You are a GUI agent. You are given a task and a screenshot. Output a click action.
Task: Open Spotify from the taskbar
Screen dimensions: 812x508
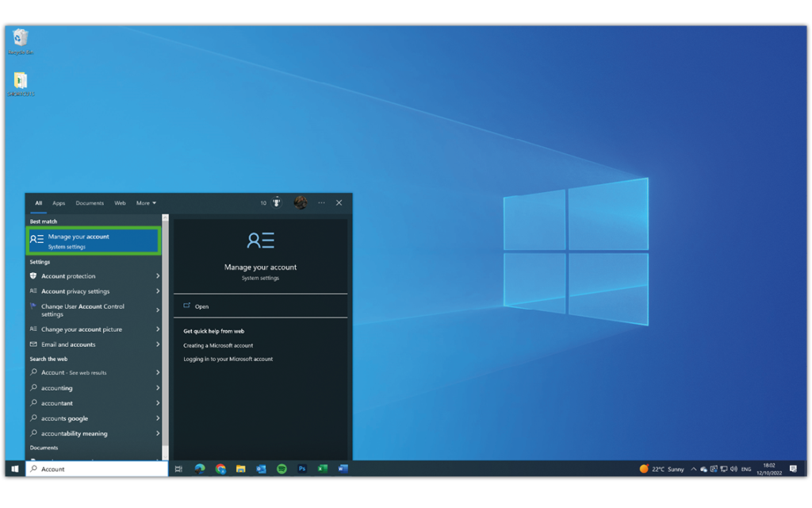point(282,469)
